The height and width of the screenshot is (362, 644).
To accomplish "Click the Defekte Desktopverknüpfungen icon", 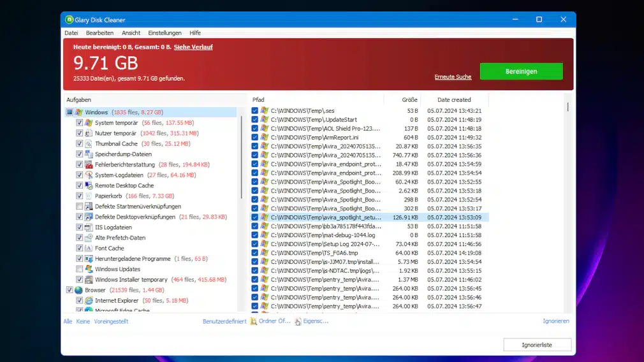I will click(89, 217).
